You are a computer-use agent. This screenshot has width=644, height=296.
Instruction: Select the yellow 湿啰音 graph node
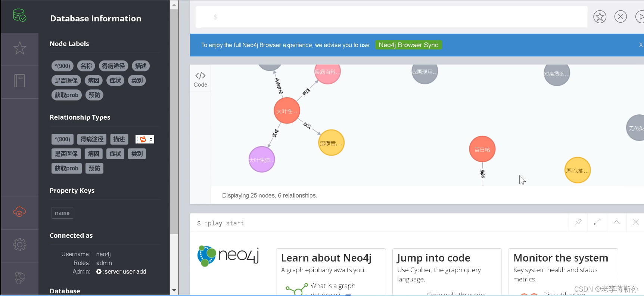331,143
